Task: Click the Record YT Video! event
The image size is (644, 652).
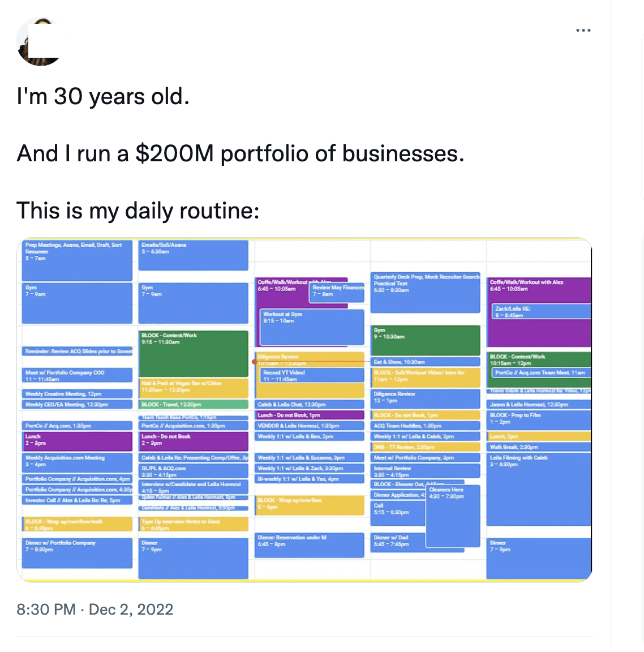Action: pyautogui.click(x=312, y=375)
